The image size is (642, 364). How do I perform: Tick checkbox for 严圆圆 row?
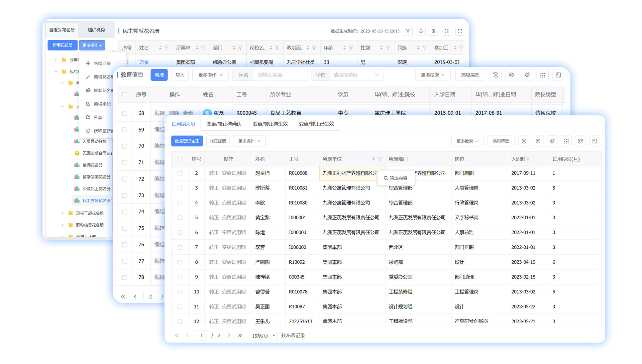click(x=180, y=262)
